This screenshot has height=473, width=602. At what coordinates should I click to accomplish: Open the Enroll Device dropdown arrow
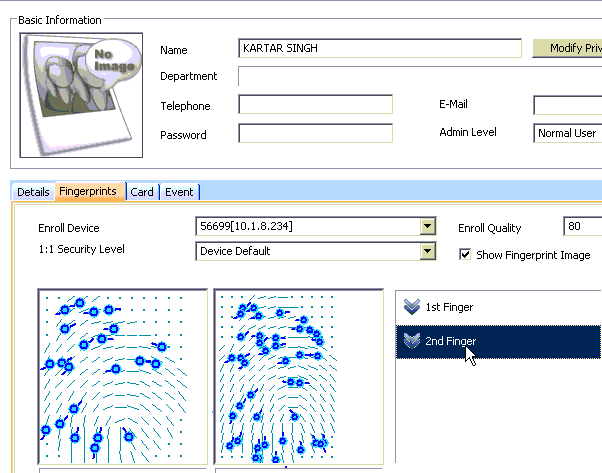pos(428,227)
